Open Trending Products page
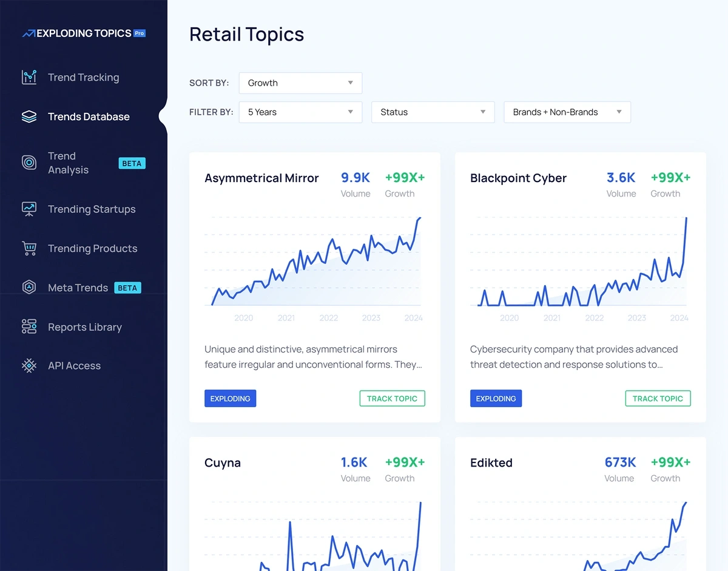 [x=92, y=248]
